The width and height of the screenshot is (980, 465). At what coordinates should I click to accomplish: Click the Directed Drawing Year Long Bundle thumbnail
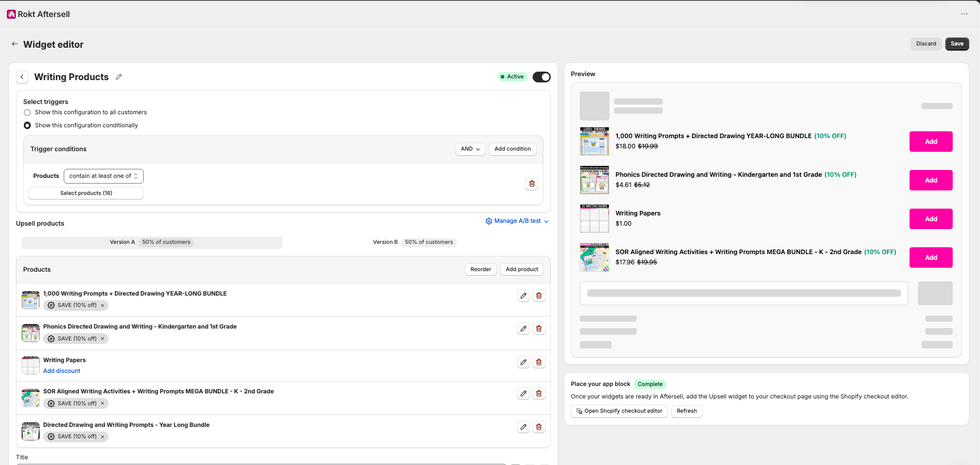pos(31,431)
